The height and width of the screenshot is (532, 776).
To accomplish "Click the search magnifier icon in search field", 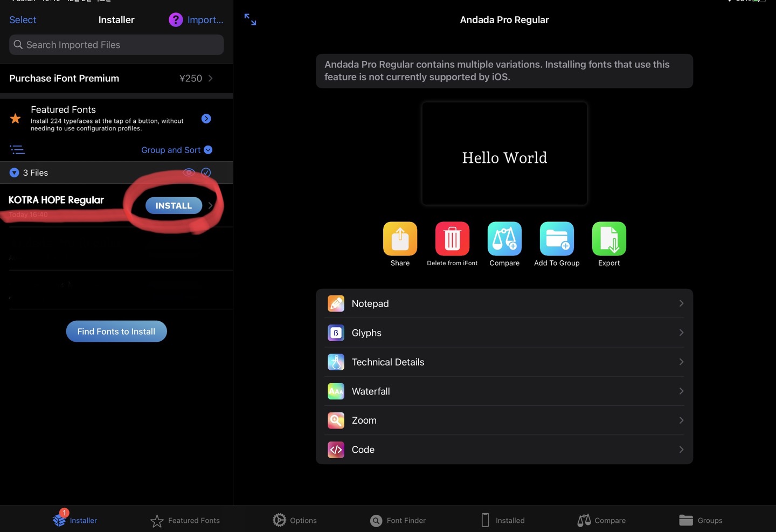I will (x=18, y=45).
